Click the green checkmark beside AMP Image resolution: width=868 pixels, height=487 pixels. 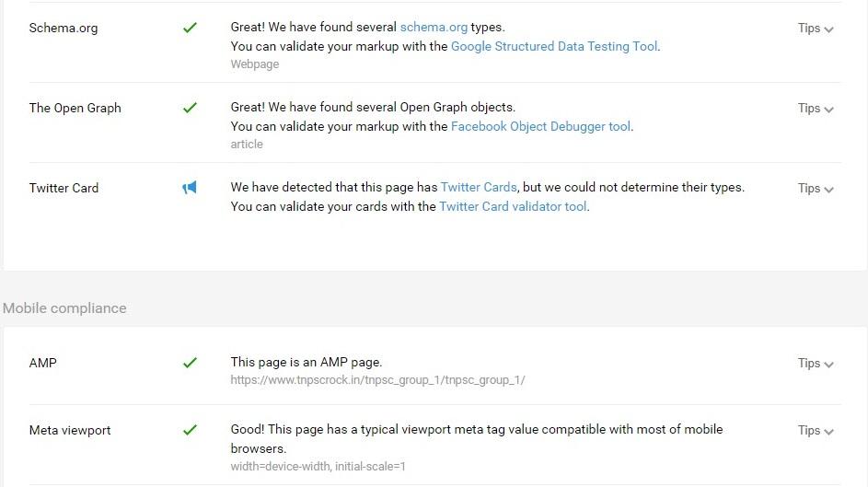(x=190, y=363)
